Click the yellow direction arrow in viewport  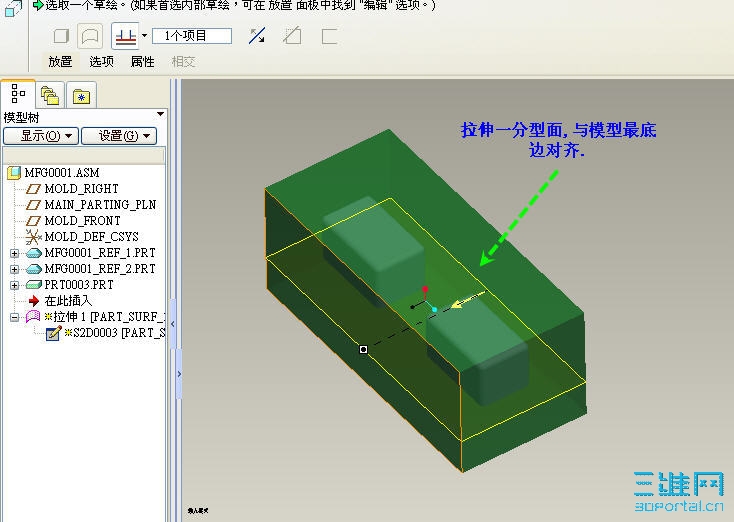[468, 300]
